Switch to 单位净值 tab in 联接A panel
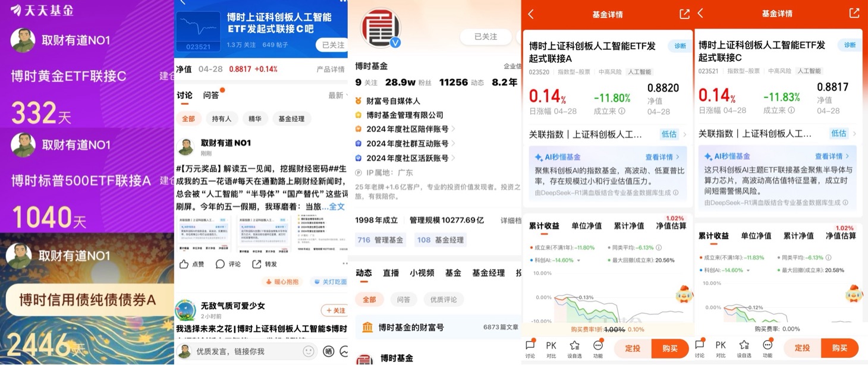This screenshot has width=868, height=365. 586,226
